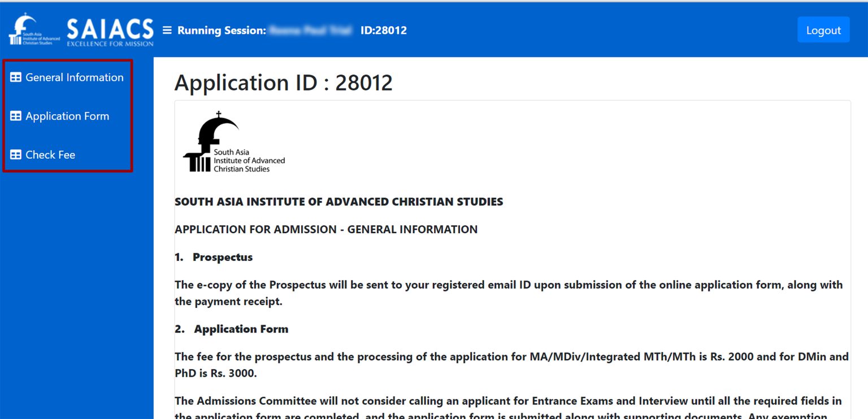Click the grid icon beside Application Form
The image size is (868, 419).
15,116
